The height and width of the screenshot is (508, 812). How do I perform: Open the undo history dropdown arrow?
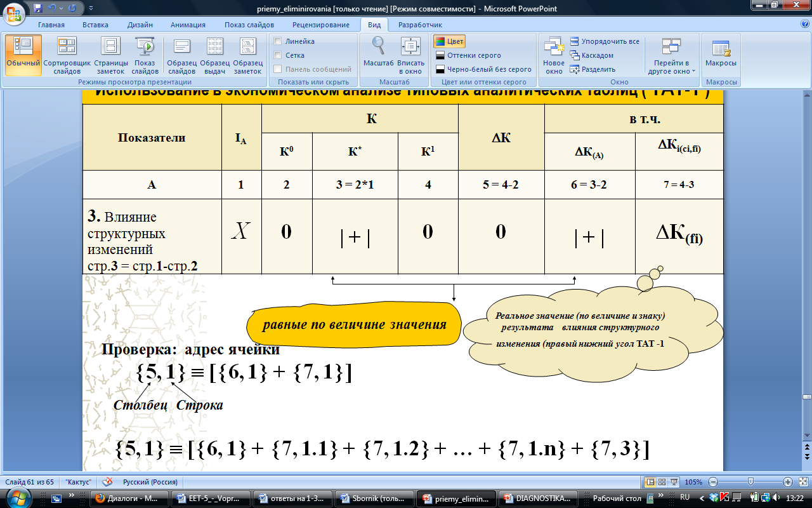pos(62,9)
